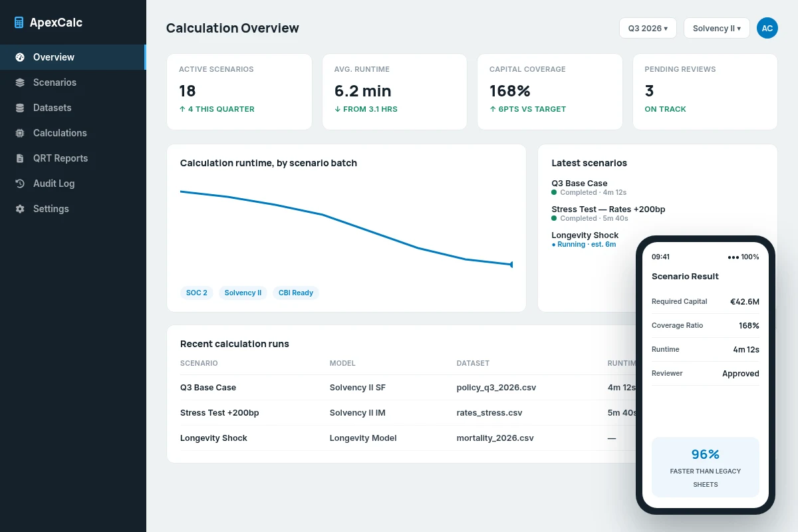The height and width of the screenshot is (532, 798).
Task: Select the Longevity Shock table row
Action: pos(408,438)
